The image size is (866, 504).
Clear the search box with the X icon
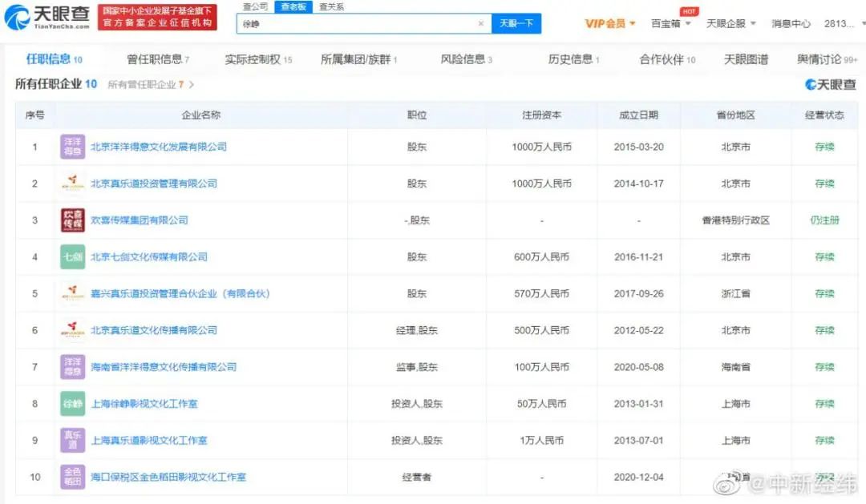point(480,24)
